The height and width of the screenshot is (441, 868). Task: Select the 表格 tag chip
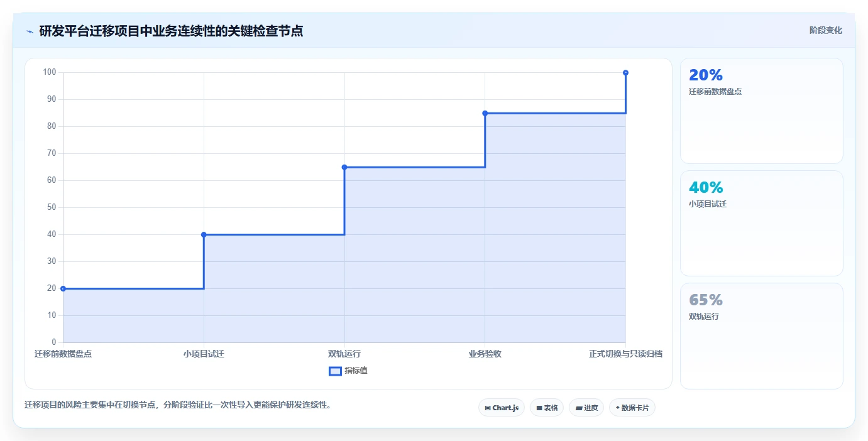coord(547,408)
